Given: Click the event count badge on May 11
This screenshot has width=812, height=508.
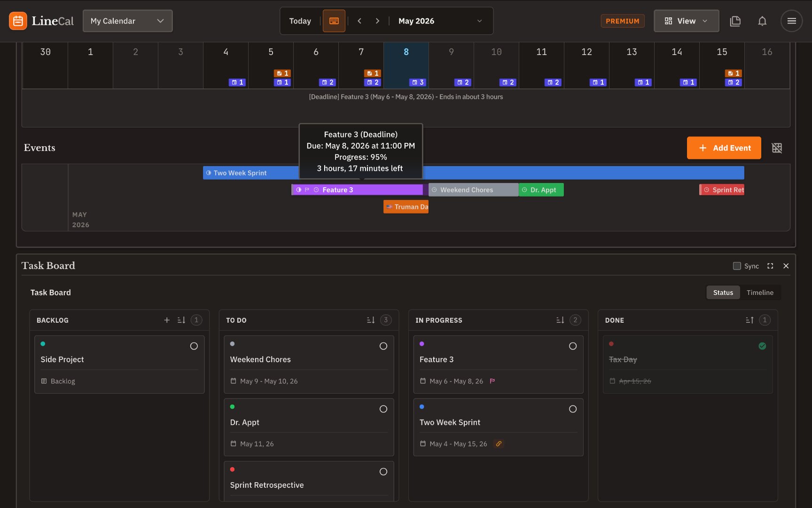Looking at the screenshot, I should point(553,82).
